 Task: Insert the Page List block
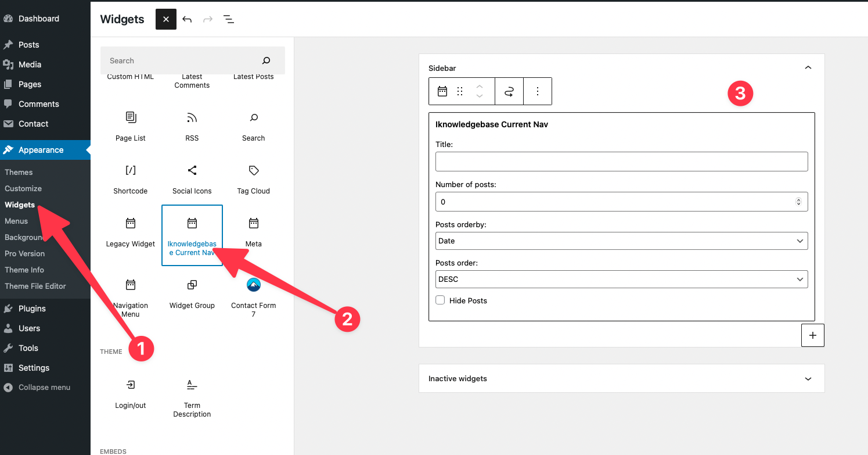(x=131, y=126)
